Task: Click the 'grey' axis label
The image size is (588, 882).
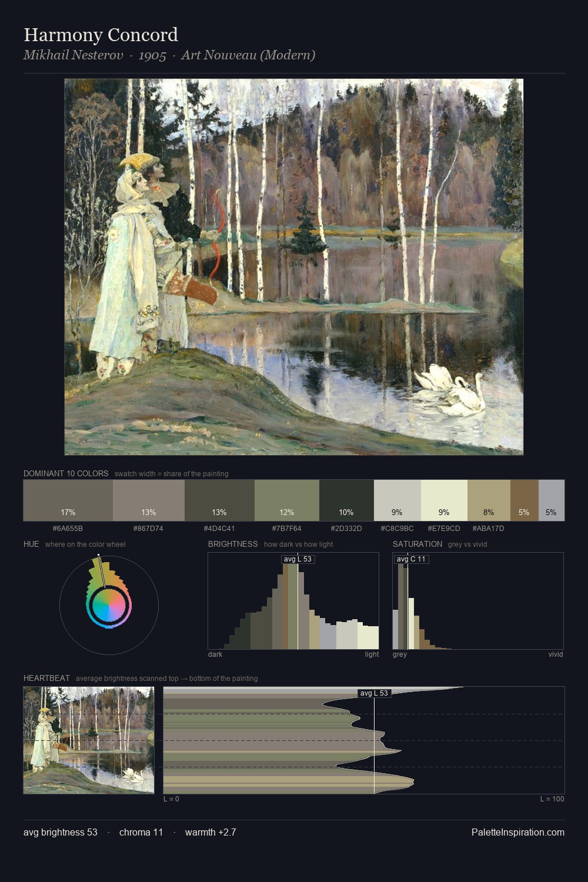Action: click(x=400, y=654)
